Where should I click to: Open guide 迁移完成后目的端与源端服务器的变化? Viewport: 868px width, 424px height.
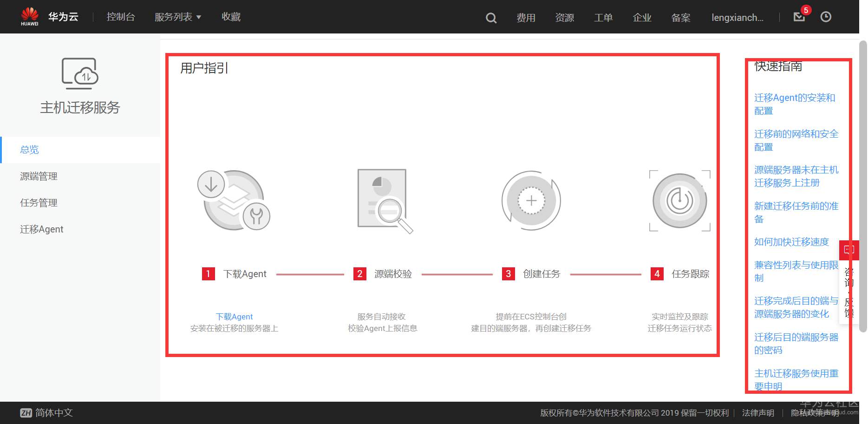pos(796,307)
